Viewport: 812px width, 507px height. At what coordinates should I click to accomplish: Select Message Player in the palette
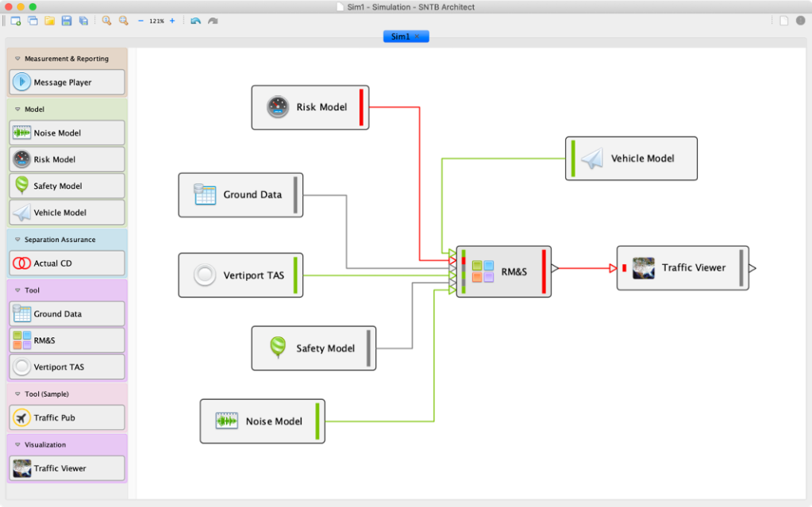[67, 83]
